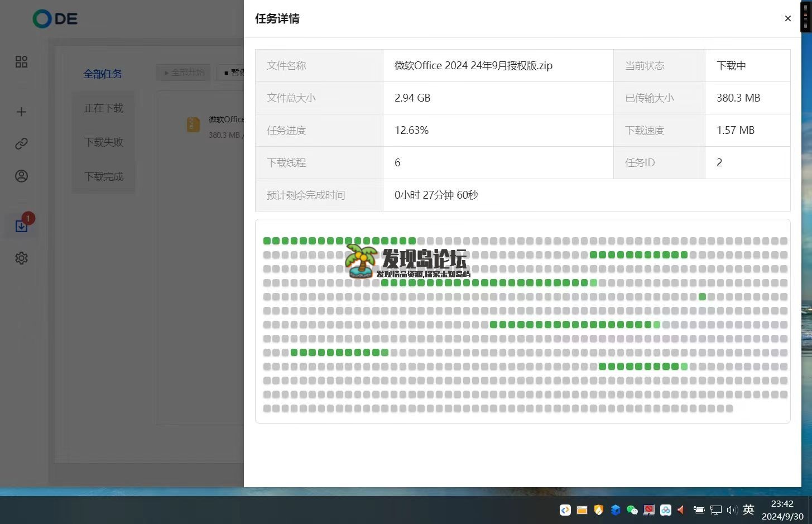Close the 任务详情 panel
This screenshot has height=524, width=812.
click(x=787, y=18)
